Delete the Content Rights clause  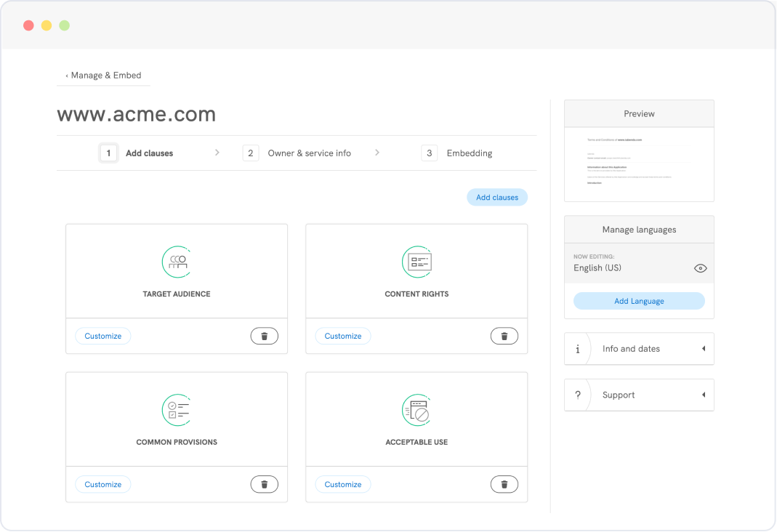pos(504,336)
